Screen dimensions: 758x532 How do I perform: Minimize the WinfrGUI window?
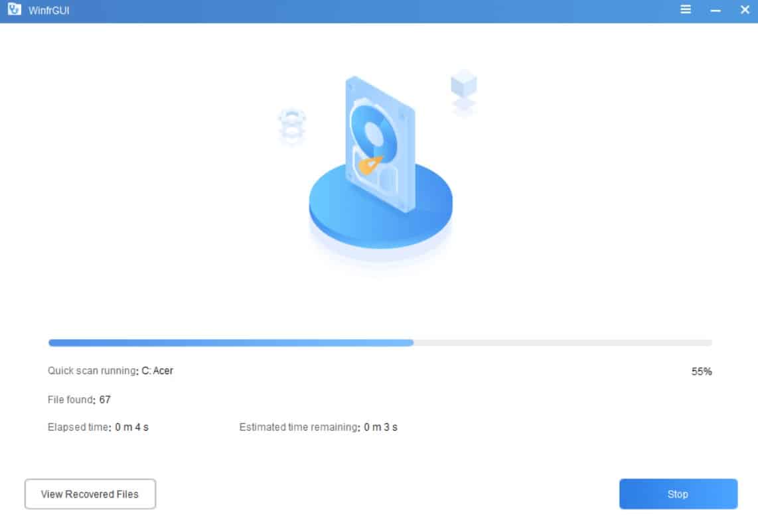[x=716, y=10]
